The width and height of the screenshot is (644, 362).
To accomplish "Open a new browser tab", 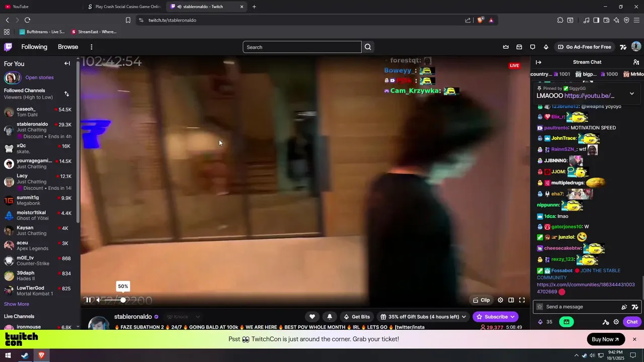I will tap(254, 7).
